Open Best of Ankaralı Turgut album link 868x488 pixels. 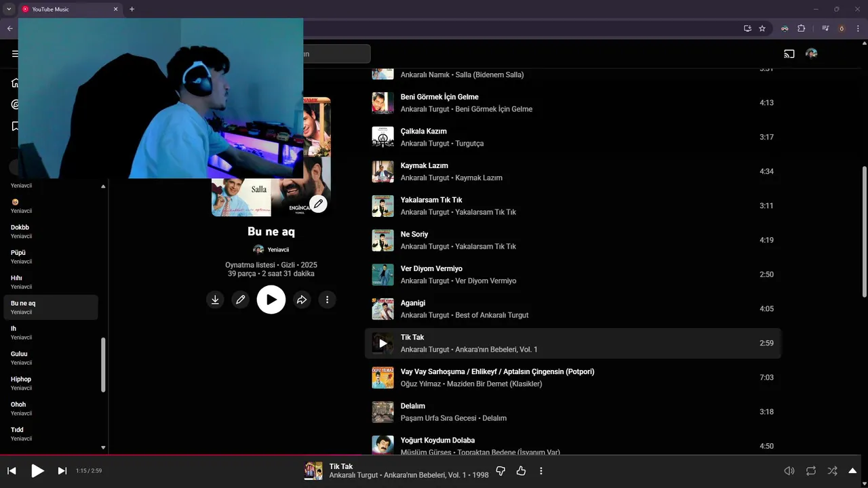492,315
